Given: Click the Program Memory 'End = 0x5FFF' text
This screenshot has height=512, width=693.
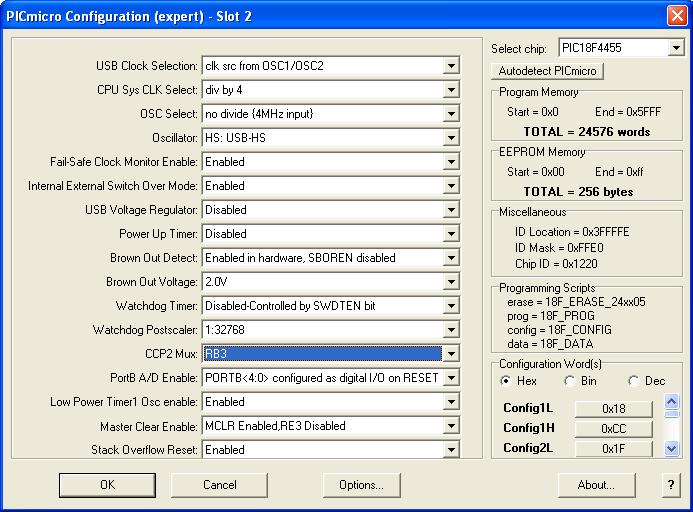Looking at the screenshot, I should (x=628, y=112).
